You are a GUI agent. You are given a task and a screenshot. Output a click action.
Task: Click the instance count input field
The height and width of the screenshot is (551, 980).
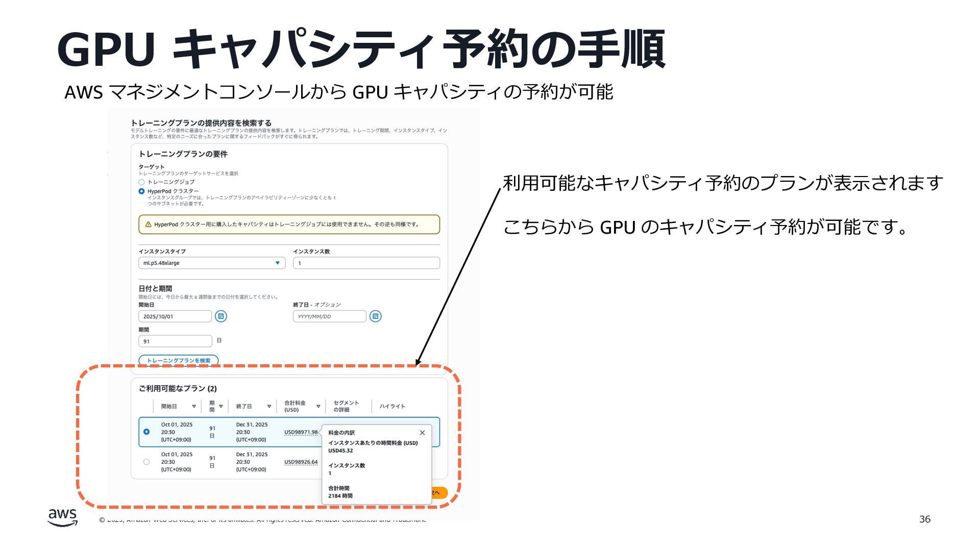(x=366, y=263)
